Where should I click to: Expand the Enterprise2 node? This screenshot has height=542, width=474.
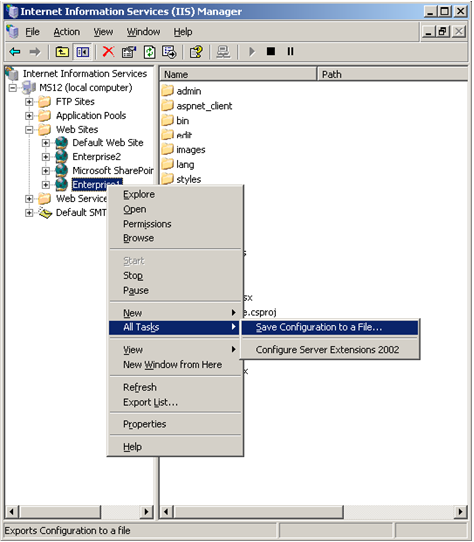46,157
